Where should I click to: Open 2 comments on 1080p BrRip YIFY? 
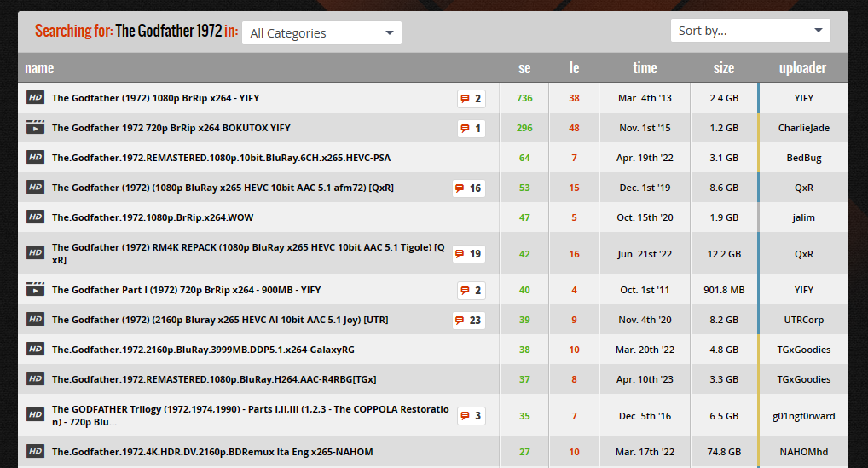tap(471, 99)
